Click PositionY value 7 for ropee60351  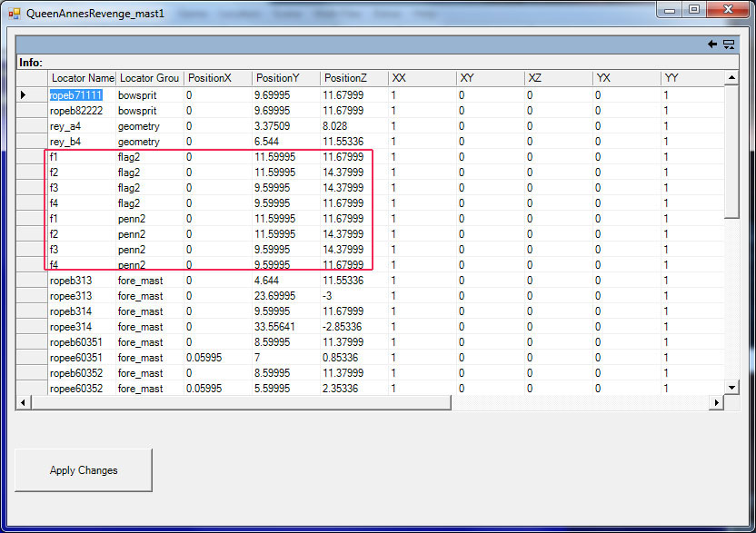(286, 357)
